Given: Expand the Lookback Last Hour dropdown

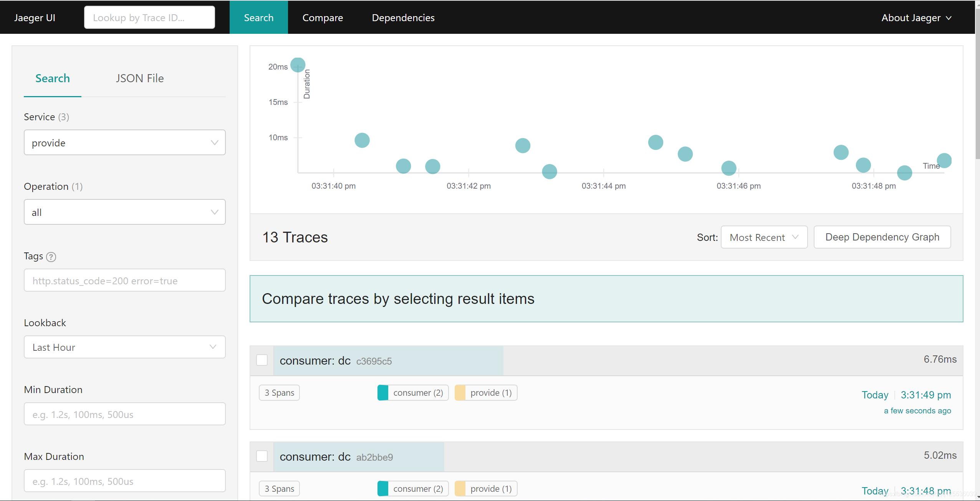Looking at the screenshot, I should click(x=125, y=347).
